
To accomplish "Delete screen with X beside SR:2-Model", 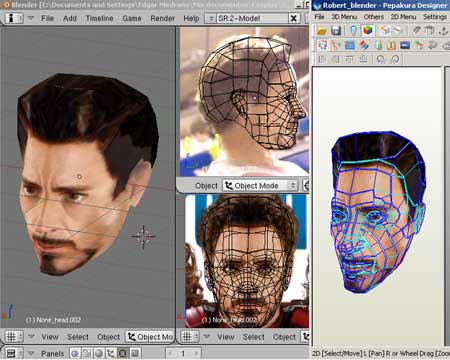I will click(294, 18).
